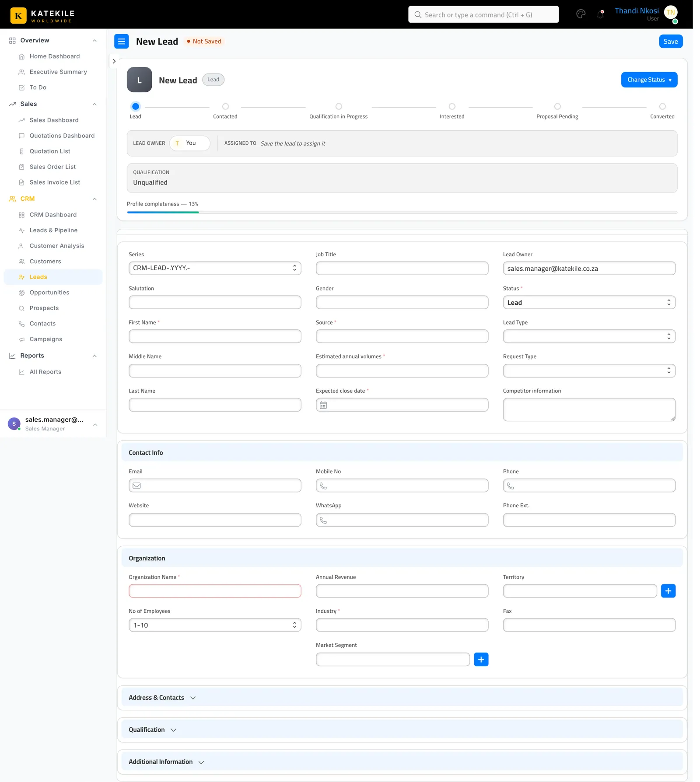Click the phone icon in WhatsApp field
The image size is (700, 782).
point(323,520)
